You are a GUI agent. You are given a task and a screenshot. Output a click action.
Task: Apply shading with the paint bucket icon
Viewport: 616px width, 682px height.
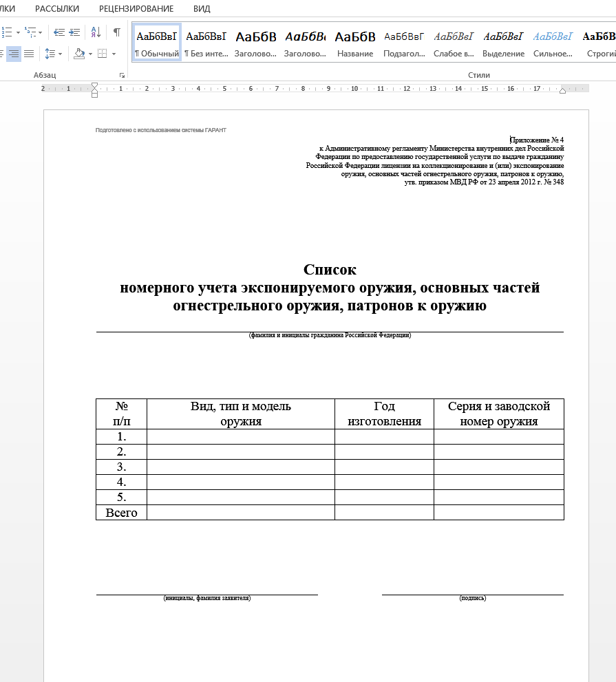coord(78,54)
